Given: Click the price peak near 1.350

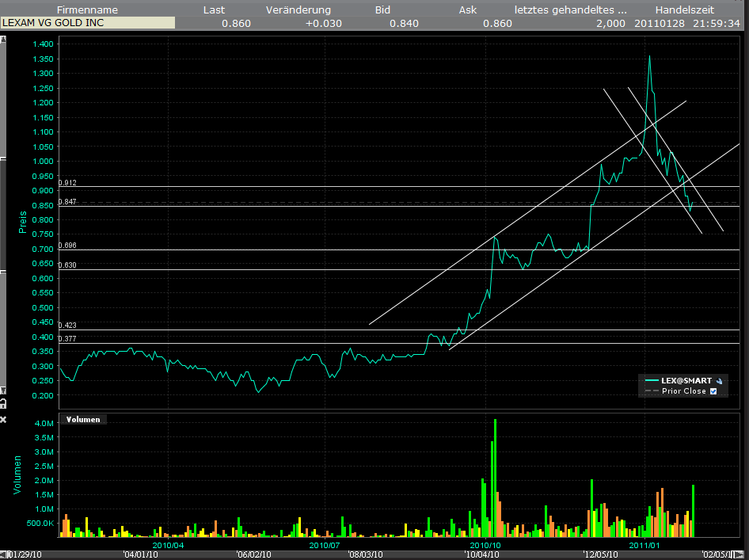Looking at the screenshot, I should (x=649, y=57).
